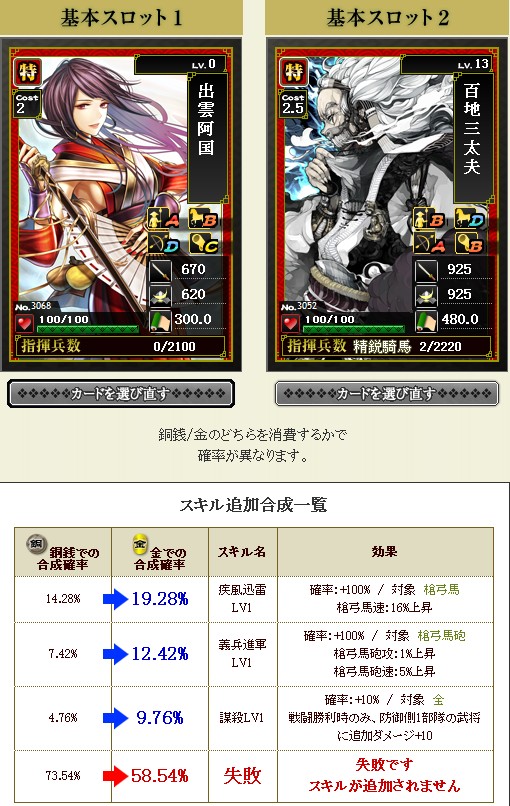Click the gold 金 coin icon in table header
Image resolution: width=510 pixels, height=806 pixels.
click(x=140, y=544)
